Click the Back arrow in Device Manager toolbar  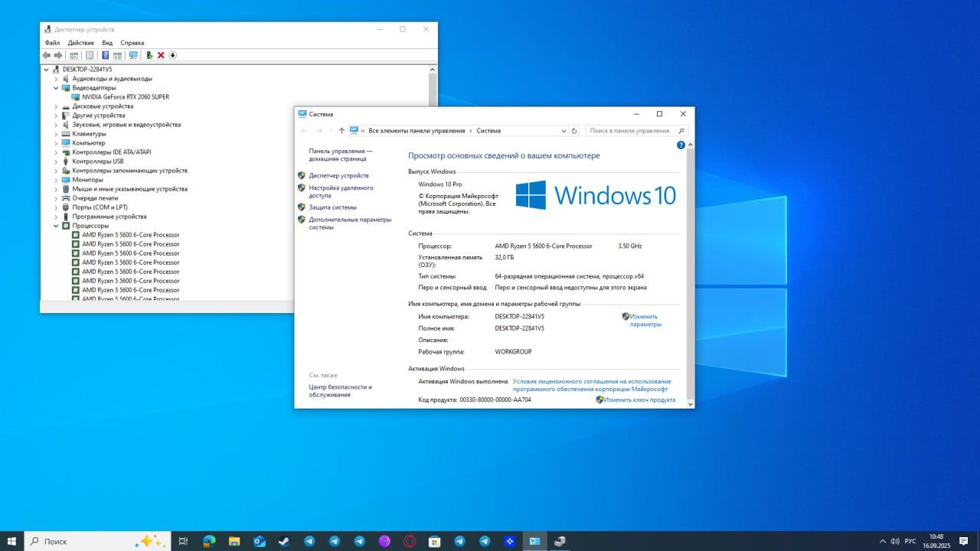pos(47,55)
